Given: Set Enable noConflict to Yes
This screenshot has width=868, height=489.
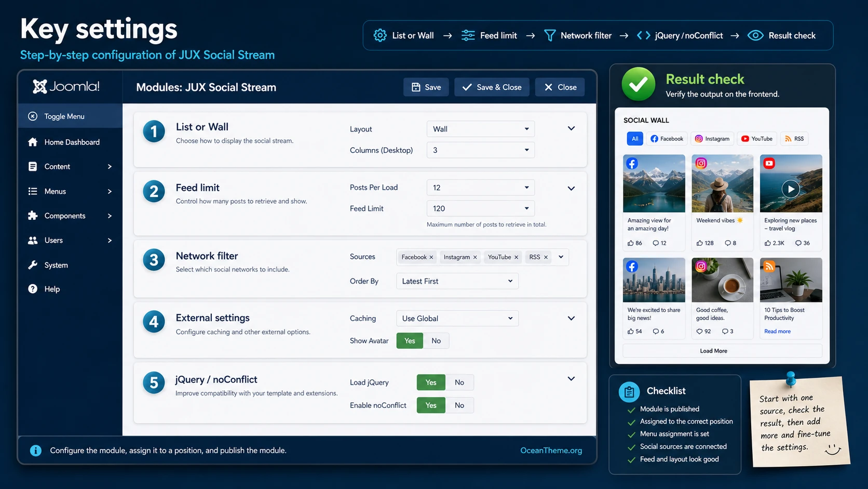Looking at the screenshot, I should coord(431,405).
